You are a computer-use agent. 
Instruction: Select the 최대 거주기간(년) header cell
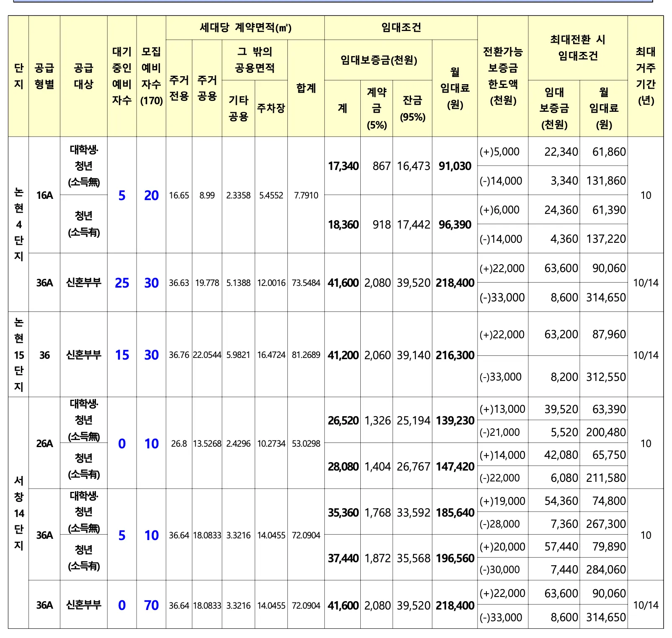click(645, 76)
